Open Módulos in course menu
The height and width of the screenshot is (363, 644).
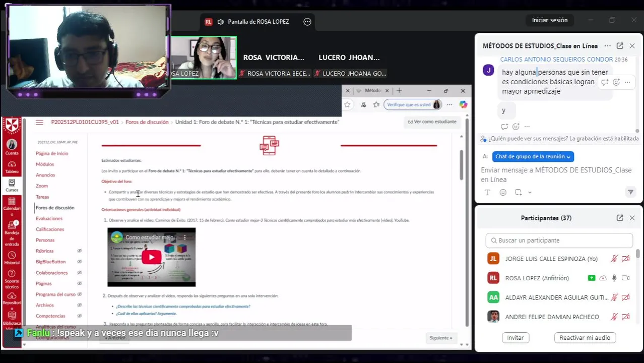[45, 164]
